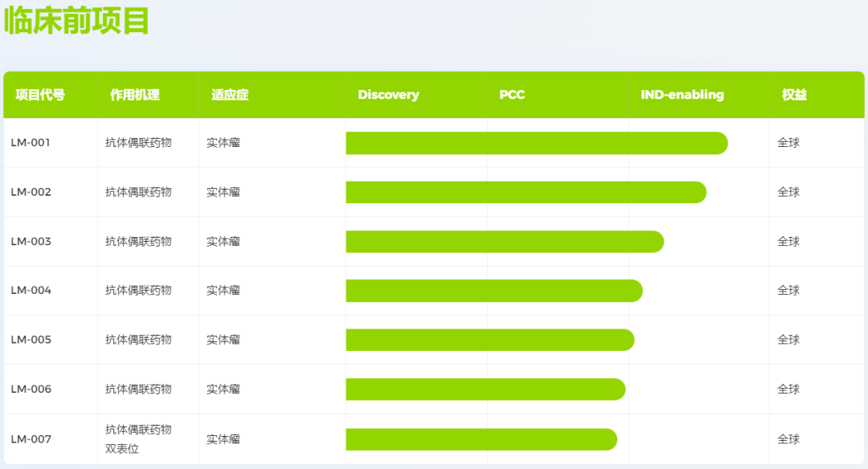This screenshot has height=469, width=868.
Task: Select the IND-enabling stage header
Action: (682, 95)
